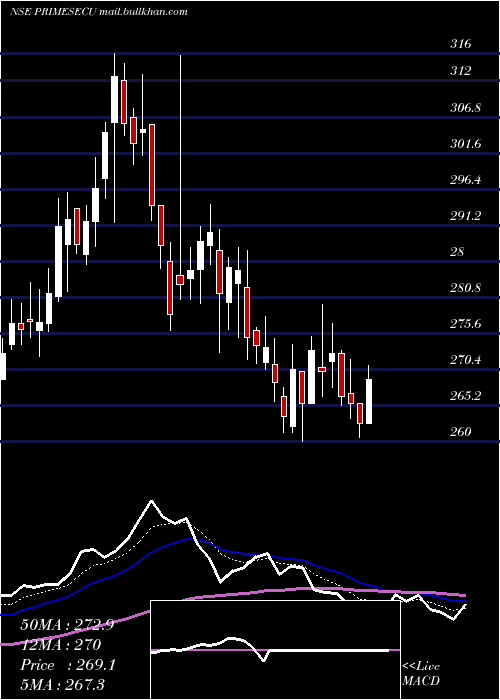Screen dimensions: 500x700
Task: Click the Price : 269.1 reading
Action: [x=68, y=665]
